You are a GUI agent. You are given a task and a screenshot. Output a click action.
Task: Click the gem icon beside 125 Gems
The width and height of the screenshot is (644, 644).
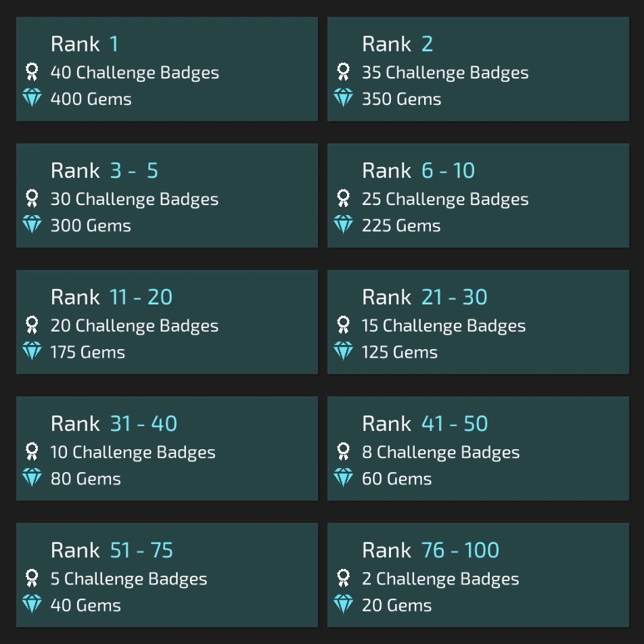tap(342, 351)
